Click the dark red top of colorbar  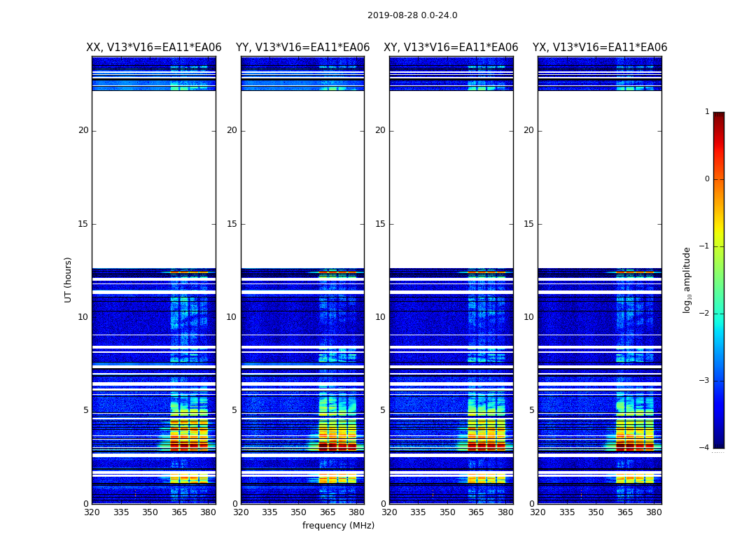coord(718,116)
